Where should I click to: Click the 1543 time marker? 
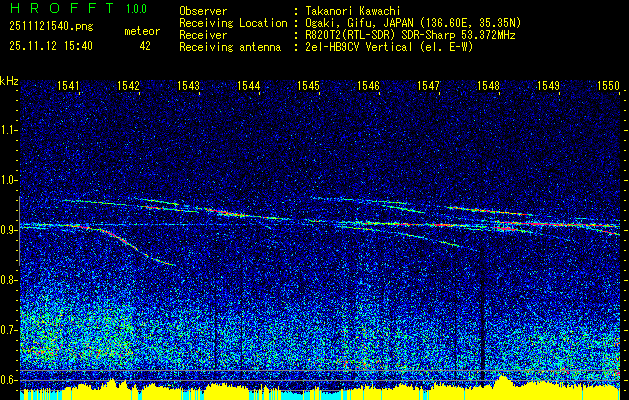[189, 85]
